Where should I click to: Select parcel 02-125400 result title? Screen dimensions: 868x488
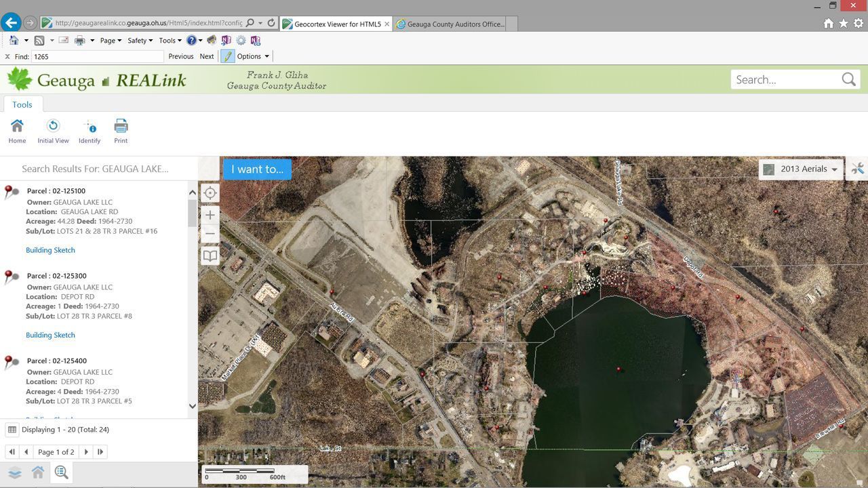[56, 361]
